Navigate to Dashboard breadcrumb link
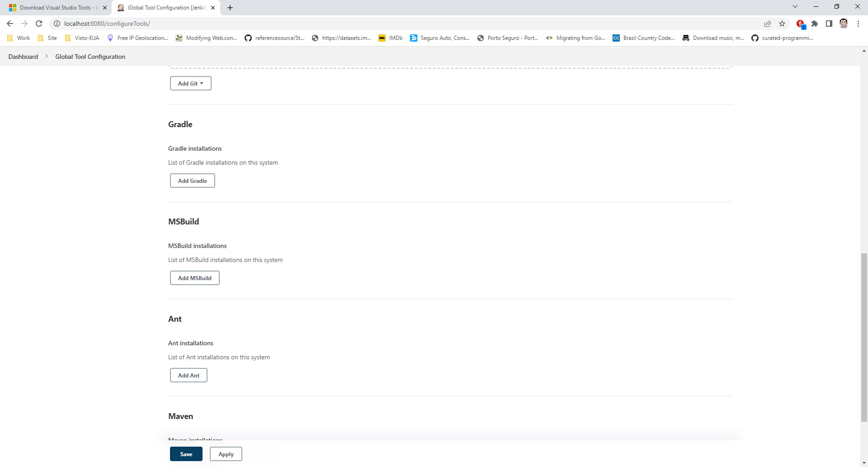The width and height of the screenshot is (868, 467). pos(23,57)
